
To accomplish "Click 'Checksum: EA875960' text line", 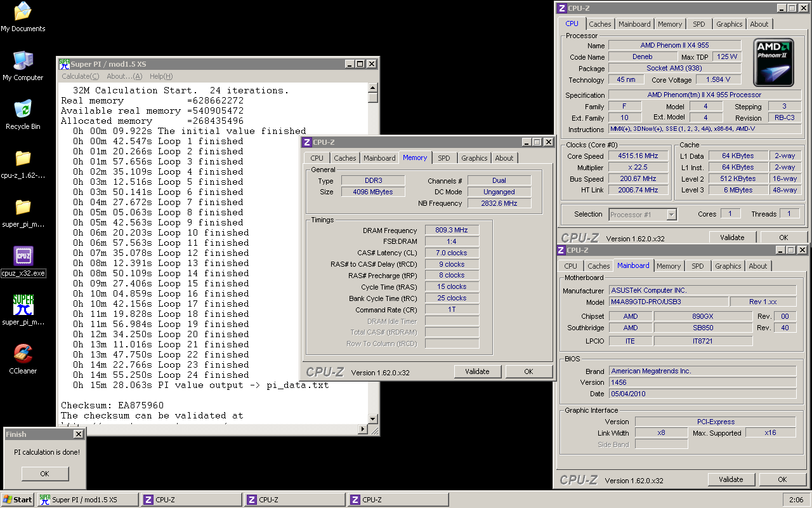I will click(x=112, y=405).
